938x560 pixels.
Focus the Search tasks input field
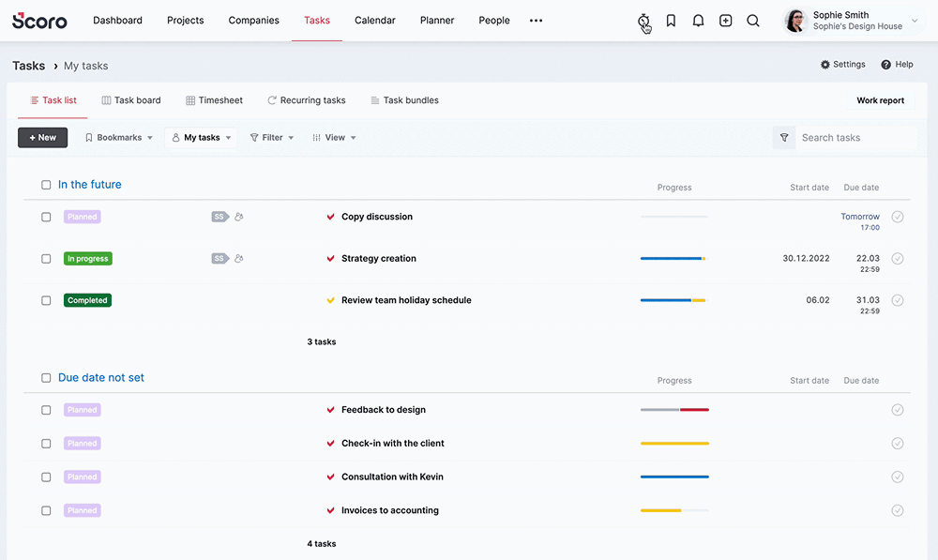pyautogui.click(x=856, y=138)
